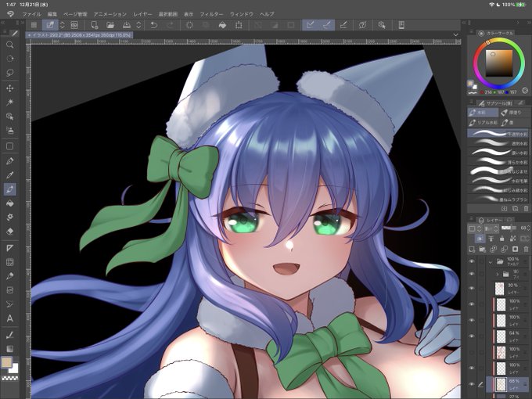Select the 水彩毛筆 brush preset

coord(498,181)
